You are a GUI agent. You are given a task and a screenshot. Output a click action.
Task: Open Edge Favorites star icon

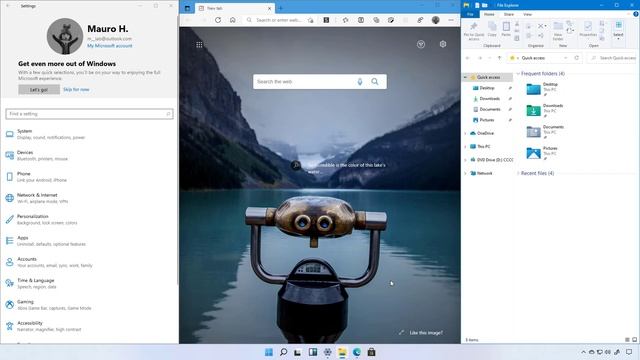345,20
